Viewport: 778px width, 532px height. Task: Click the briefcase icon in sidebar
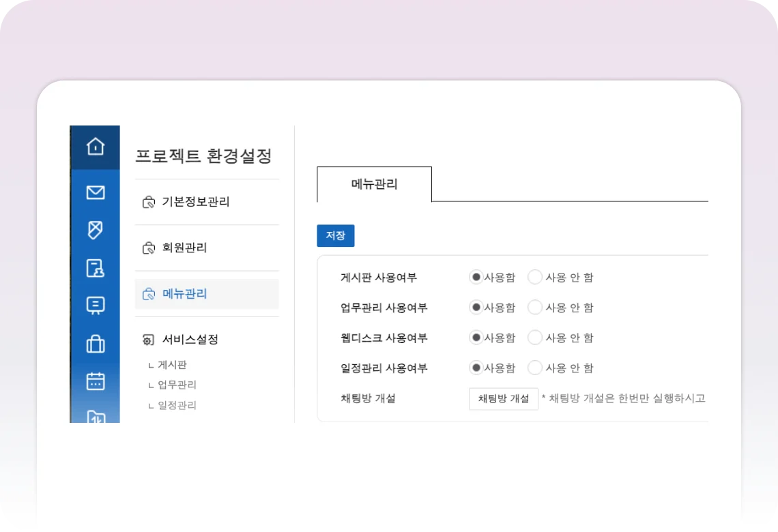(x=96, y=344)
